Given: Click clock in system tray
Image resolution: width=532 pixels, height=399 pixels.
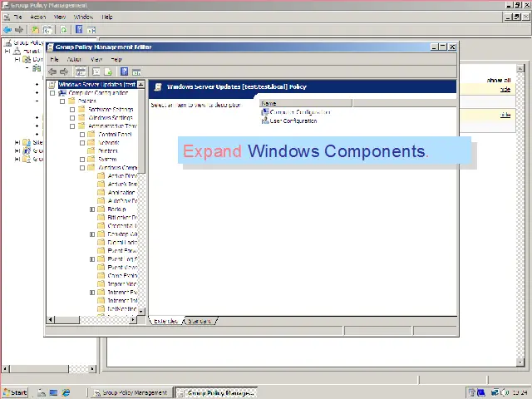Looking at the screenshot, I should (x=520, y=392).
